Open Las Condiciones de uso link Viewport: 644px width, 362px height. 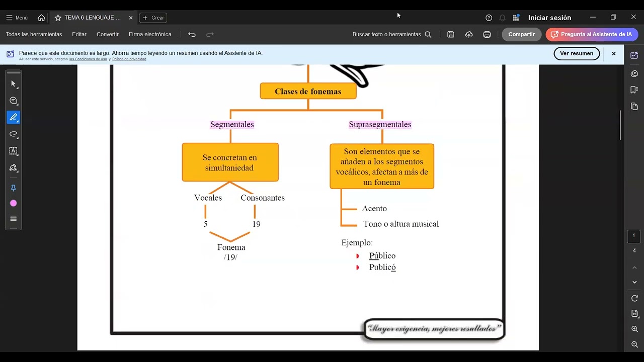click(x=88, y=59)
